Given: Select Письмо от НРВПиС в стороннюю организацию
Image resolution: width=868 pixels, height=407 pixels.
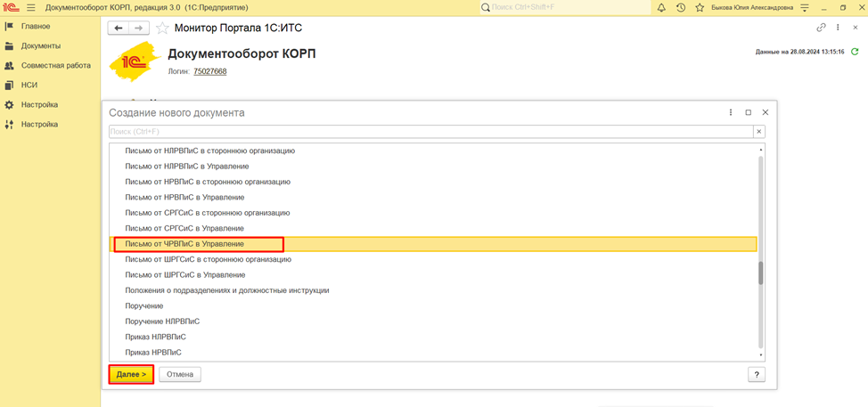Looking at the screenshot, I should [433, 182].
